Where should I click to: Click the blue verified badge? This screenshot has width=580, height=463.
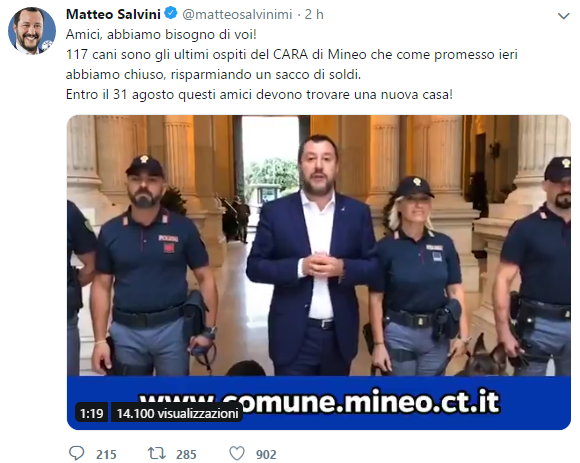(x=171, y=13)
